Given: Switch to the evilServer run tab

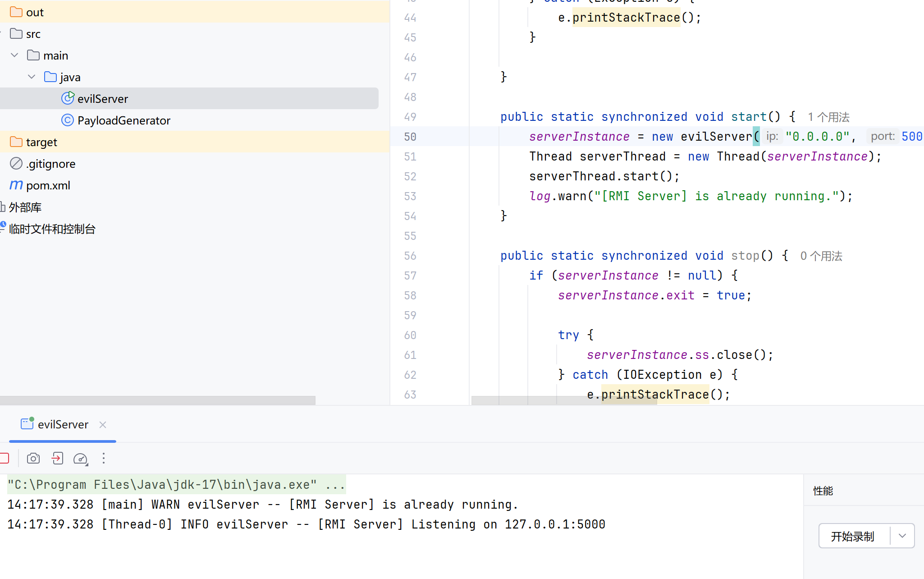Looking at the screenshot, I should pos(63,424).
